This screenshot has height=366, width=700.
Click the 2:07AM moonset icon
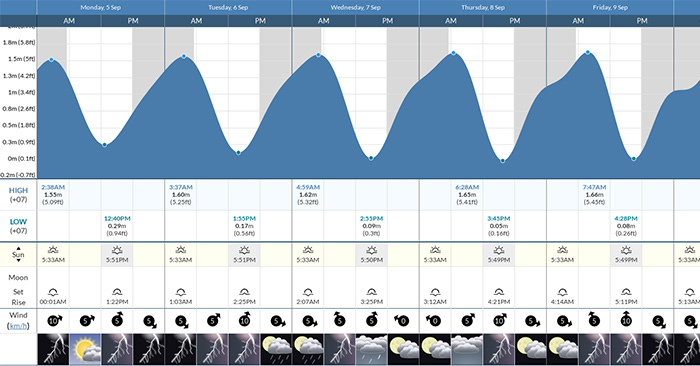point(308,293)
